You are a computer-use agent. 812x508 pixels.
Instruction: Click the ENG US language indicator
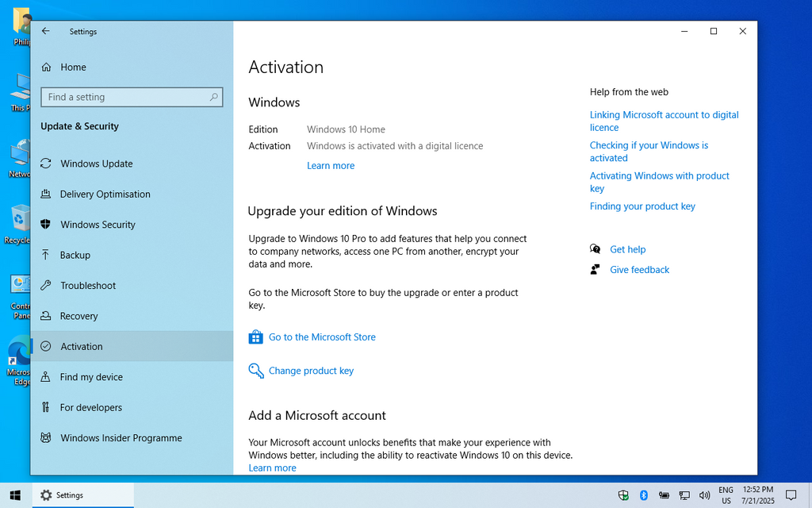pyautogui.click(x=726, y=495)
